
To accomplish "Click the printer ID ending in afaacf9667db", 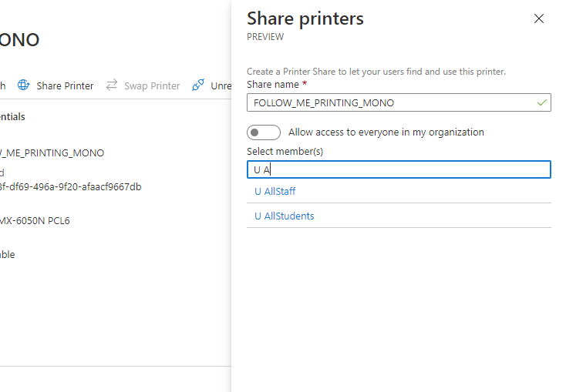I will (71, 186).
